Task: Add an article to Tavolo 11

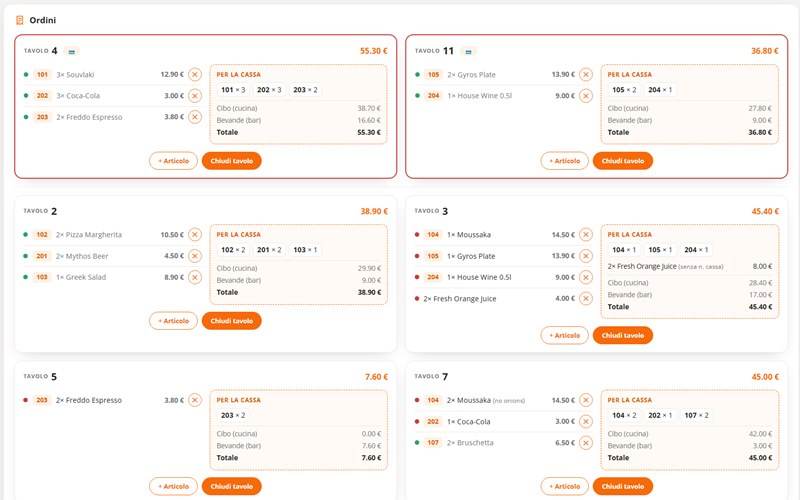Action: pyautogui.click(x=564, y=161)
